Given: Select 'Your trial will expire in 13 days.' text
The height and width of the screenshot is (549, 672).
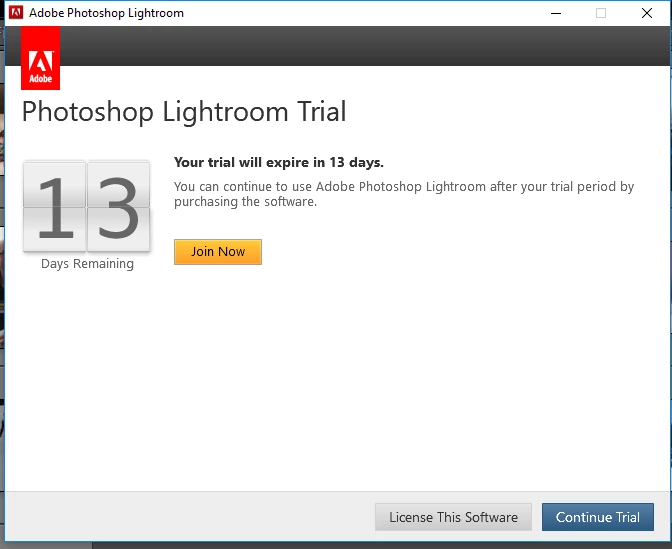Looking at the screenshot, I should tap(279, 162).
